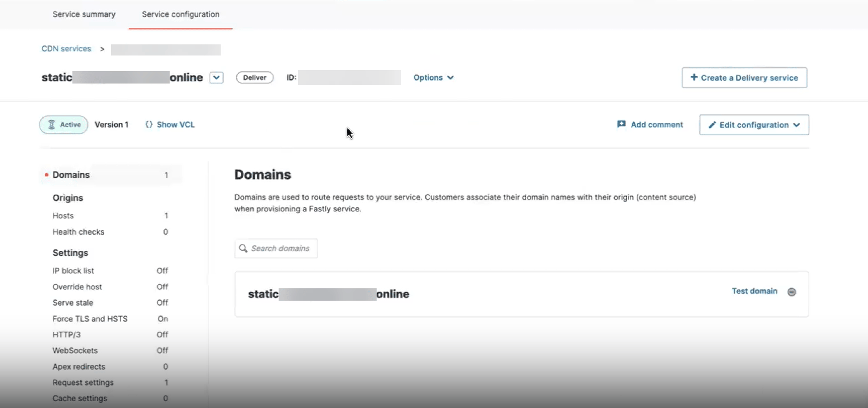This screenshot has width=868, height=408.
Task: Click the Active status badge icon
Action: [x=52, y=125]
